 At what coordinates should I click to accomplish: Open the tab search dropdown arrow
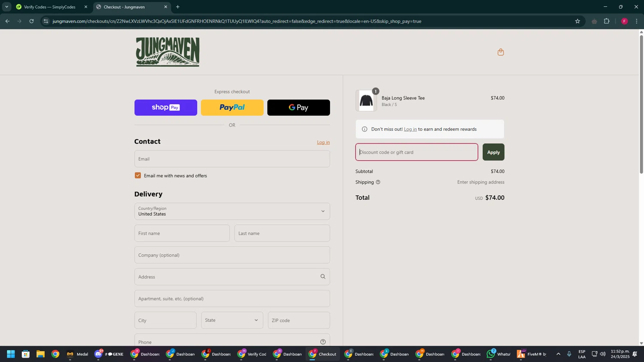coord(6,7)
